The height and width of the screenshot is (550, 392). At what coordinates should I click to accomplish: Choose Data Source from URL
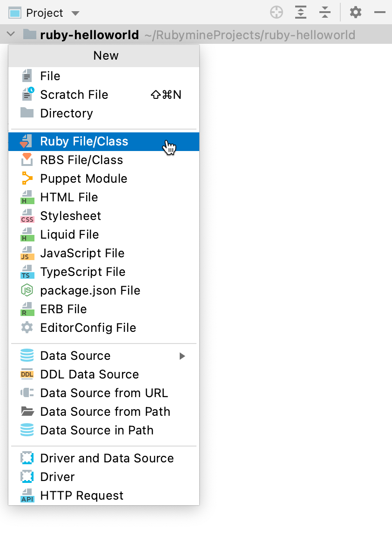click(x=104, y=393)
